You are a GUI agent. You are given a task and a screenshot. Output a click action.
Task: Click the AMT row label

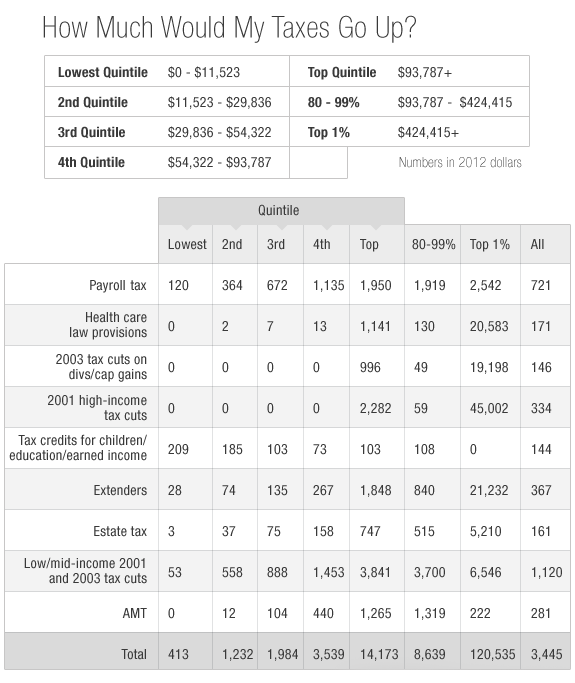pos(135,613)
